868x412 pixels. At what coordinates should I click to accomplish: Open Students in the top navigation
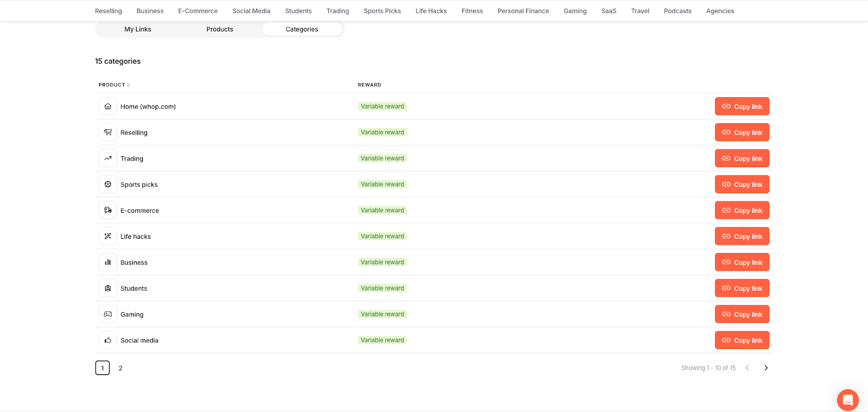click(298, 11)
